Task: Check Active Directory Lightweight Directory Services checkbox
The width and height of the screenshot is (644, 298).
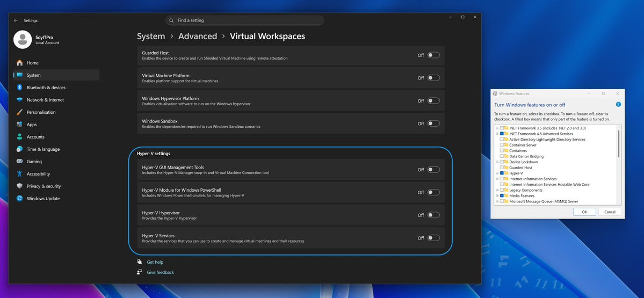Action: pos(502,140)
